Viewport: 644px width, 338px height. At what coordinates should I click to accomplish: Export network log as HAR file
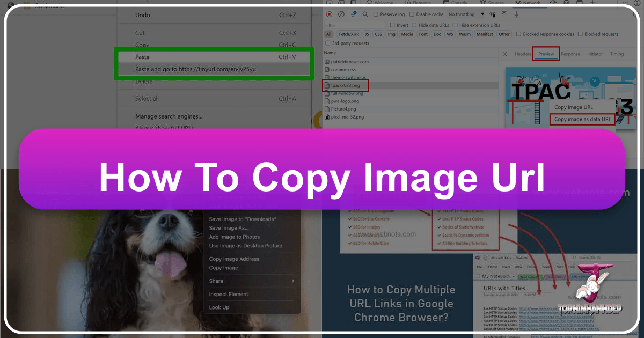click(516, 14)
